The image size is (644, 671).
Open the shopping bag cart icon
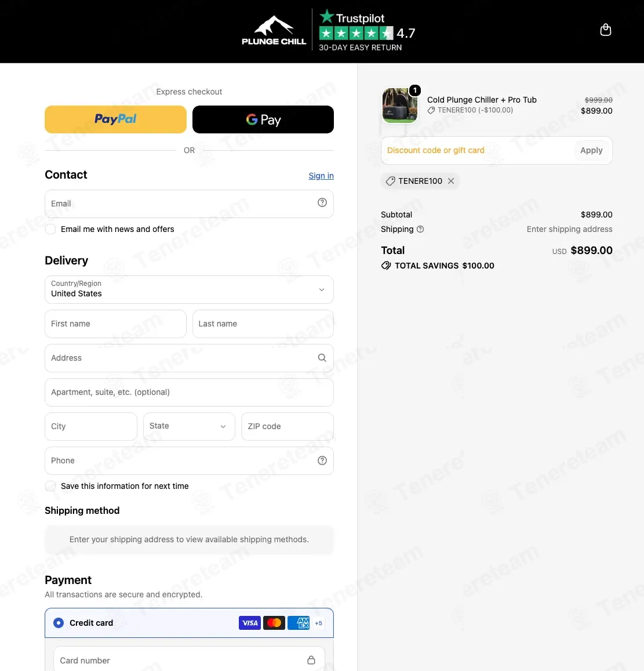(x=606, y=30)
